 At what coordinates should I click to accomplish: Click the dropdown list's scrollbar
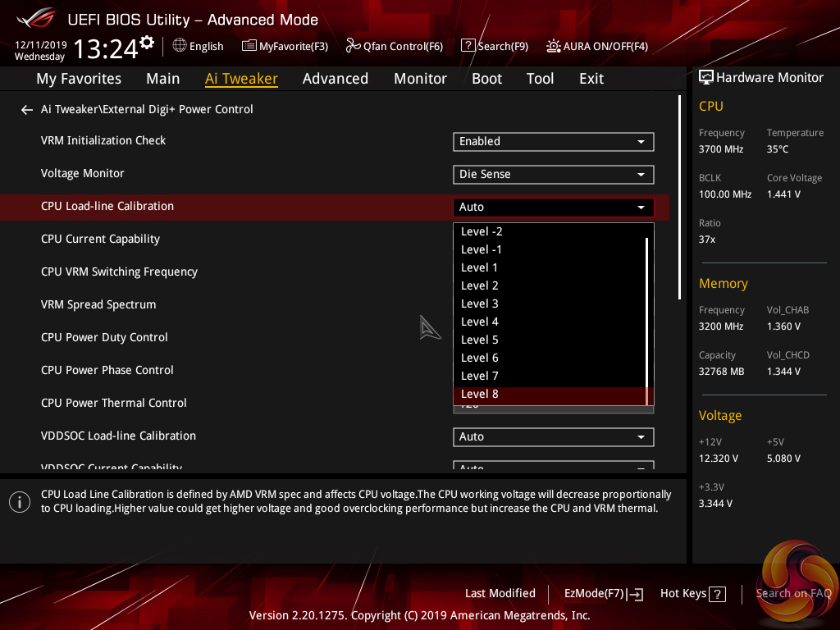(647, 312)
